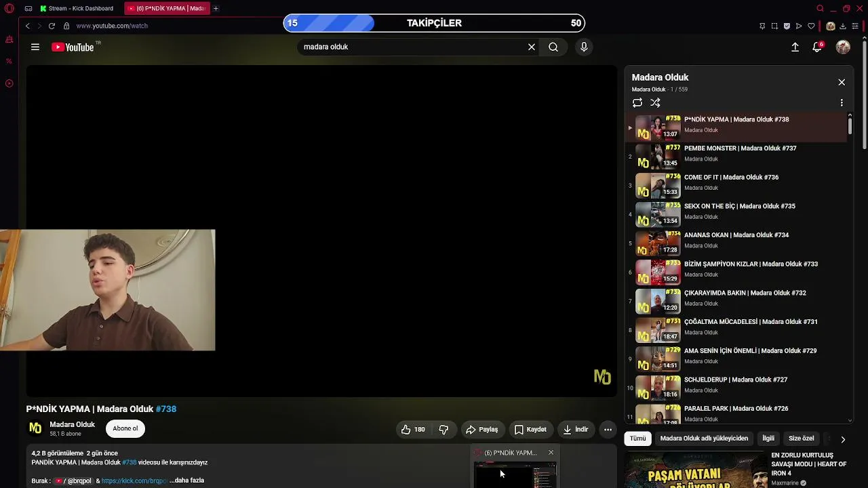The image size is (868, 488).
Task: Switch to the Stream - Kick Dashboard tab
Action: (x=77, y=9)
